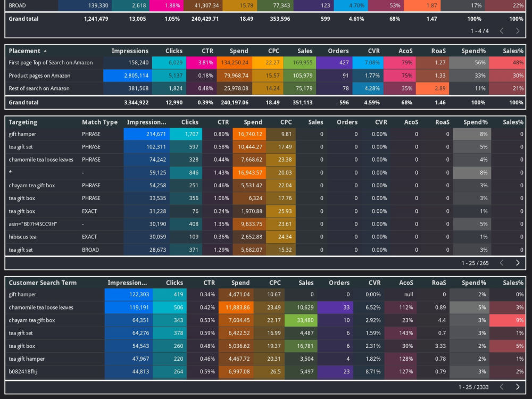Go to previous page of match type table
The height and width of the screenshot is (399, 532).
[x=502, y=31]
